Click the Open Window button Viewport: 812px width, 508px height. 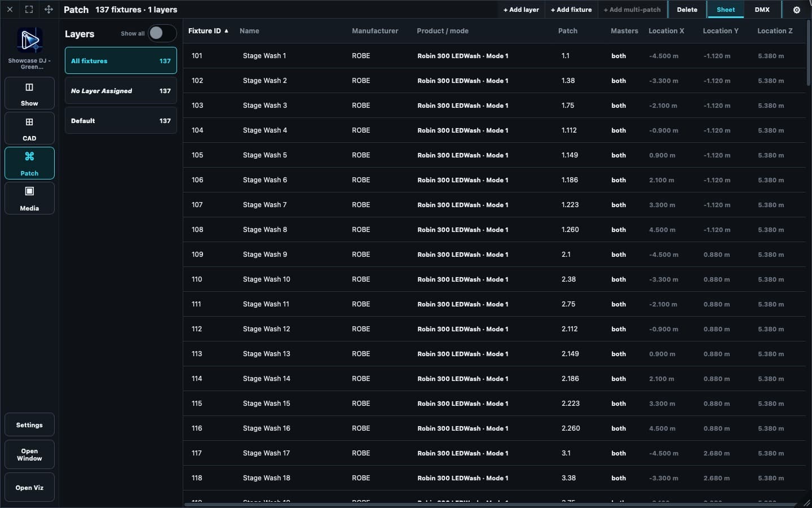(x=29, y=455)
